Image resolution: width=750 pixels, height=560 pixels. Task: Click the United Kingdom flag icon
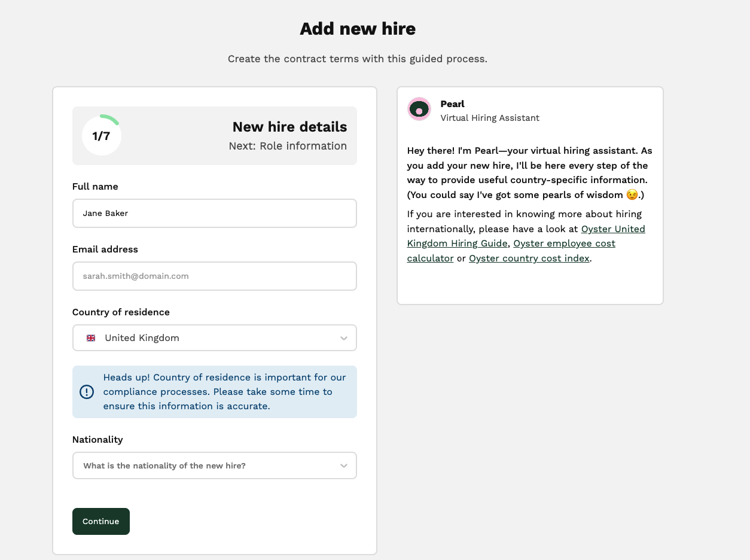(91, 338)
